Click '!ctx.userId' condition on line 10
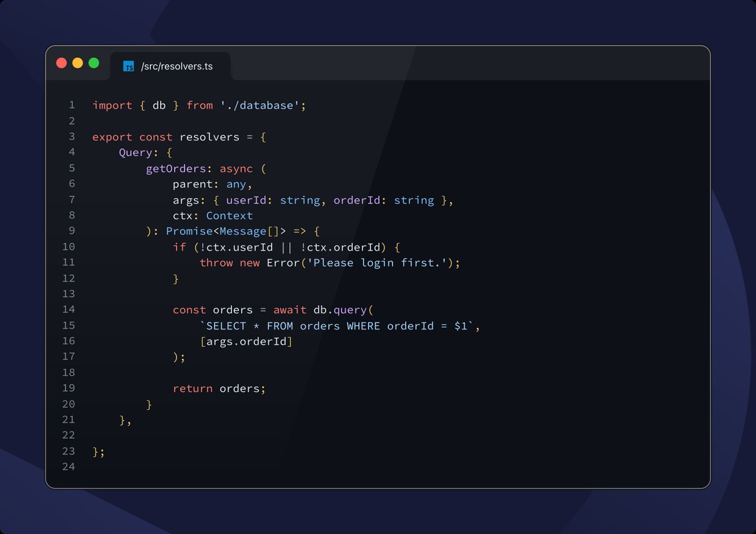756x534 pixels. coord(236,247)
